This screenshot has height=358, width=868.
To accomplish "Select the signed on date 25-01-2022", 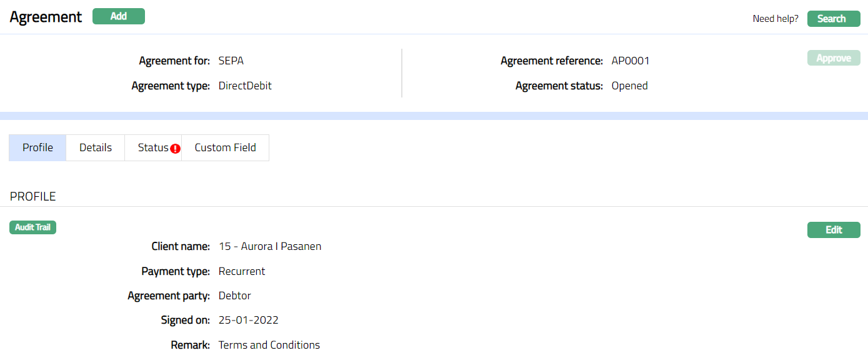I will coord(249,321).
